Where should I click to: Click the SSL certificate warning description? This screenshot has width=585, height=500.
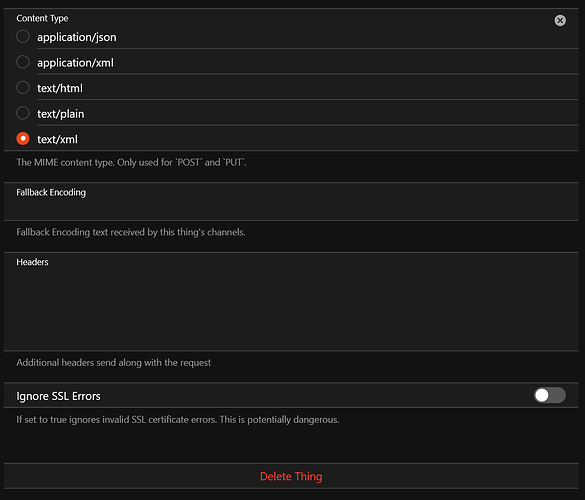point(178,420)
